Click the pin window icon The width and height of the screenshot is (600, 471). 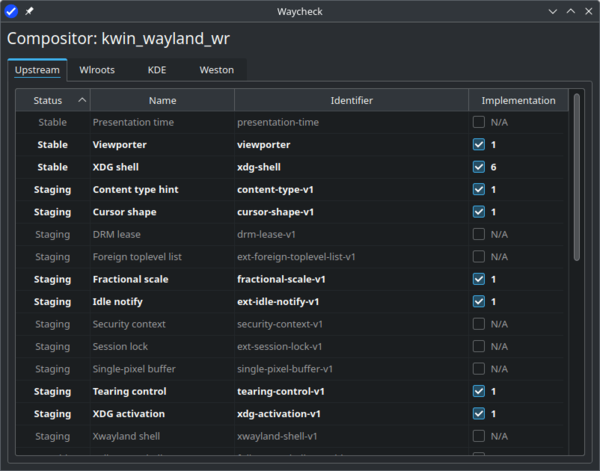pyautogui.click(x=29, y=11)
